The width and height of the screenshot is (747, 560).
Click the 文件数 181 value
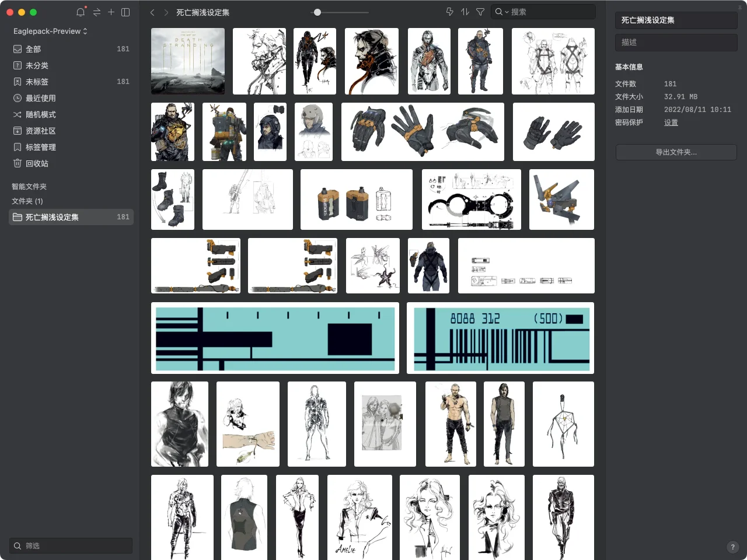670,84
